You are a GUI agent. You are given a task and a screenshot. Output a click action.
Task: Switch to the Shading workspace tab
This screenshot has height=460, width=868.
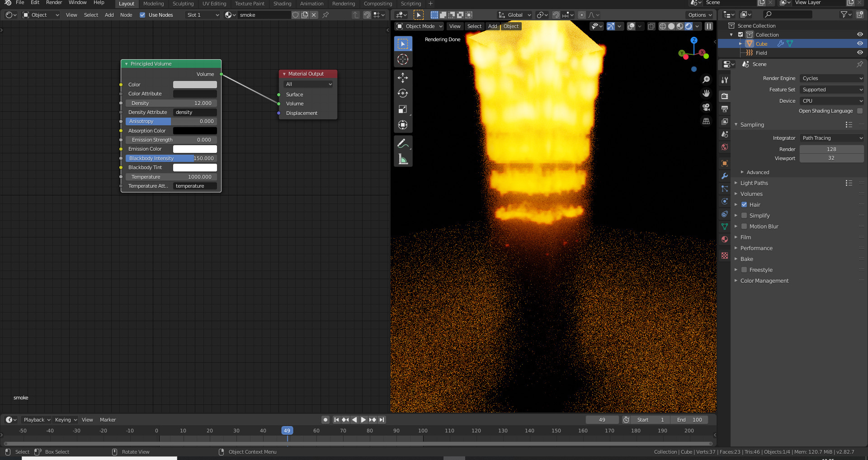coord(282,4)
